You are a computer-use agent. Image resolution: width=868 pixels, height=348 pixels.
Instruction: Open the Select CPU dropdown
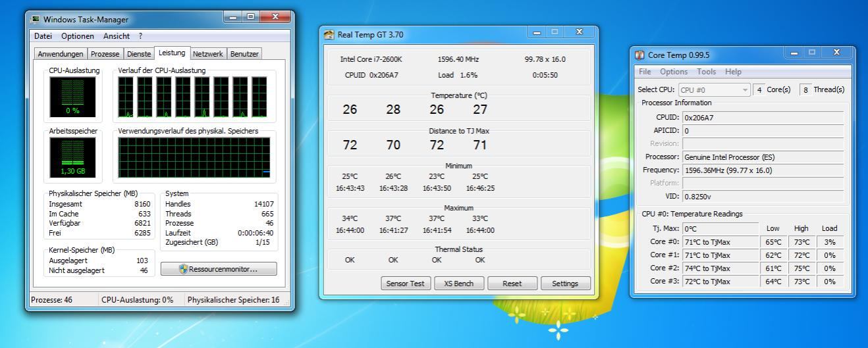tap(715, 90)
